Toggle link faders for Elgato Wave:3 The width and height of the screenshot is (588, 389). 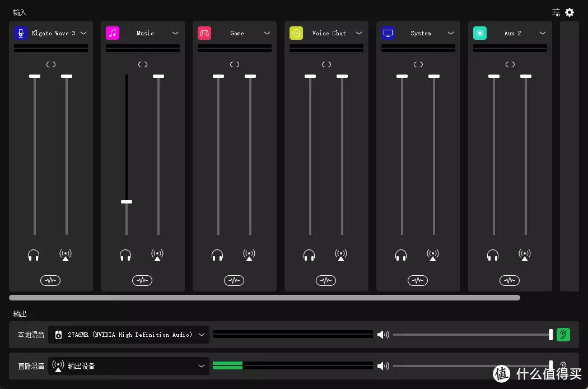pos(51,64)
